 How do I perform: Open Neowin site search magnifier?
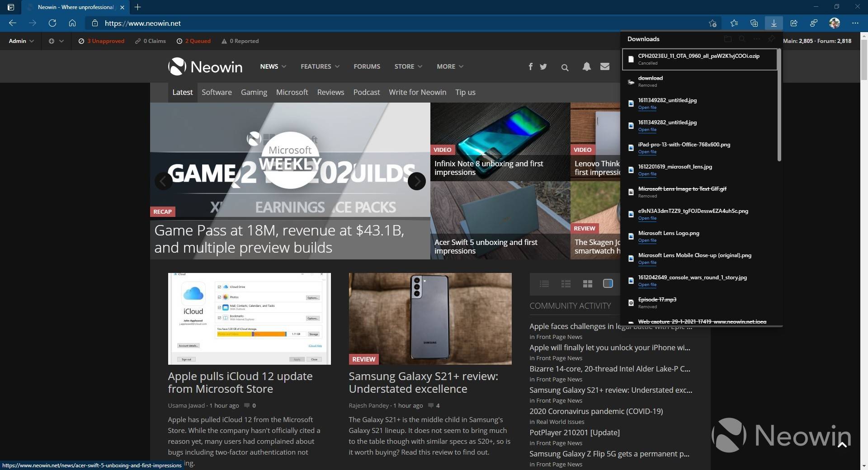(x=565, y=67)
